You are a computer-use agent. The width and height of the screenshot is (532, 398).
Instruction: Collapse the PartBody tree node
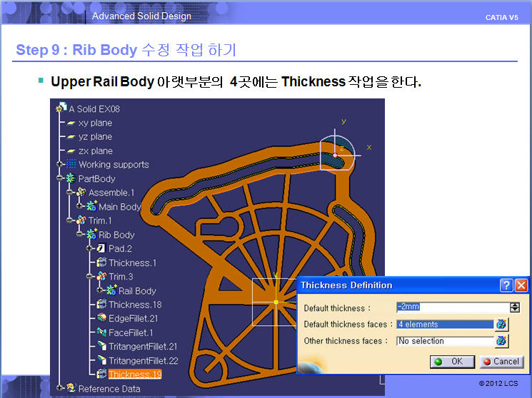(61, 178)
